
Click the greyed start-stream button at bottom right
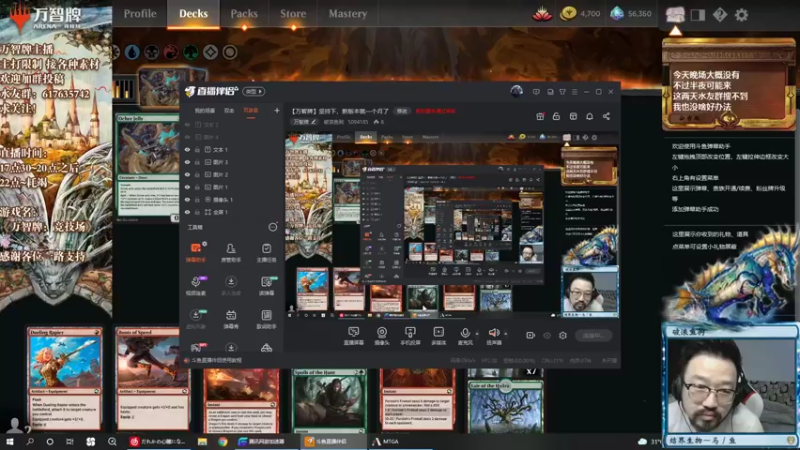593,335
